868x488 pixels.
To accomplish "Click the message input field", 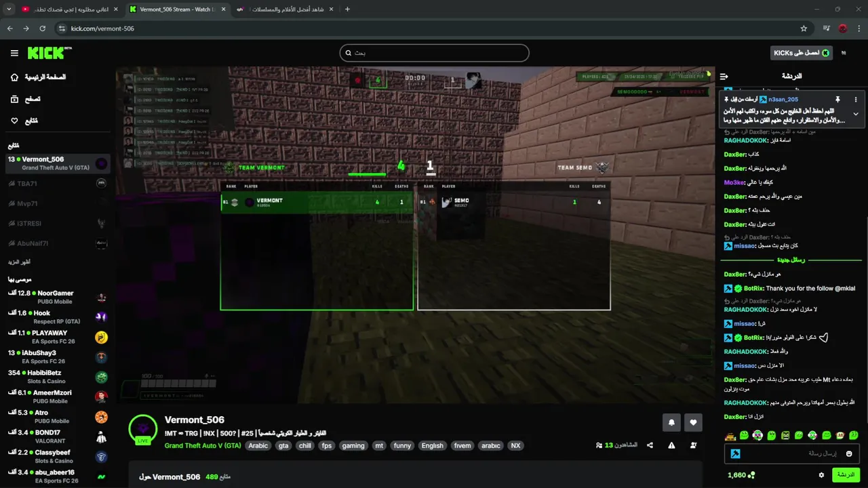I will (793, 453).
